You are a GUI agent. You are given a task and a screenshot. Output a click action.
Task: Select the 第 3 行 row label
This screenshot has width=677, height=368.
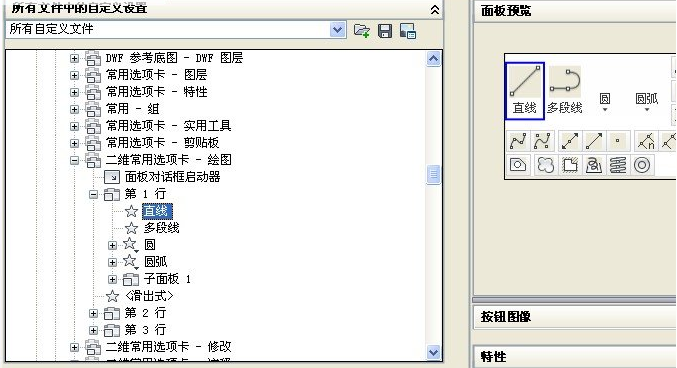click(x=146, y=330)
